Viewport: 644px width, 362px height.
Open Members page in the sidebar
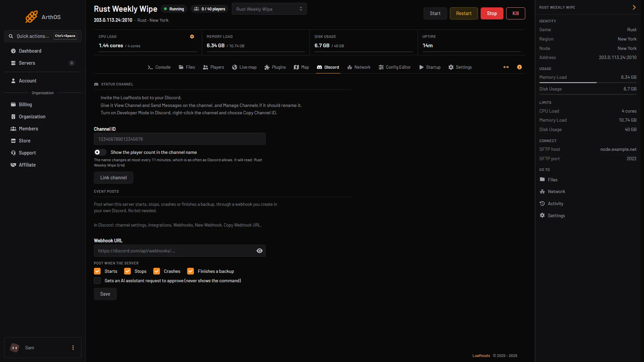tap(43, 129)
